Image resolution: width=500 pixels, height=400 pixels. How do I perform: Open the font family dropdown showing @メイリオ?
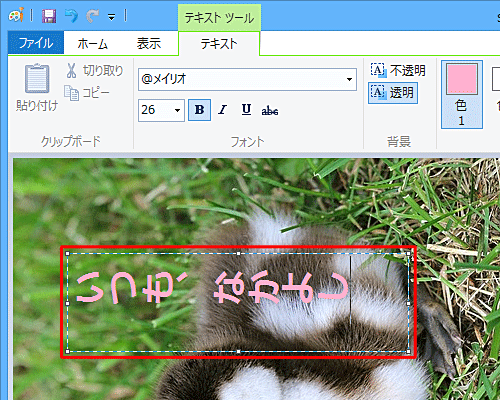(x=349, y=79)
